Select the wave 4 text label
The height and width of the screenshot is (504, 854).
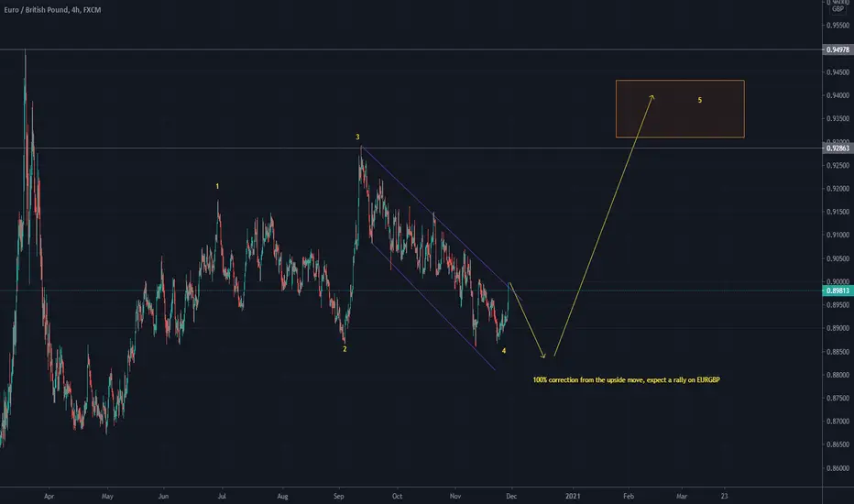504,351
